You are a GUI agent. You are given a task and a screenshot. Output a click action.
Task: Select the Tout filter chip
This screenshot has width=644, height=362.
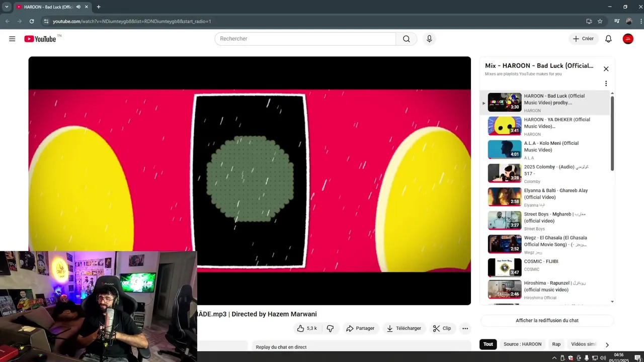point(488,344)
